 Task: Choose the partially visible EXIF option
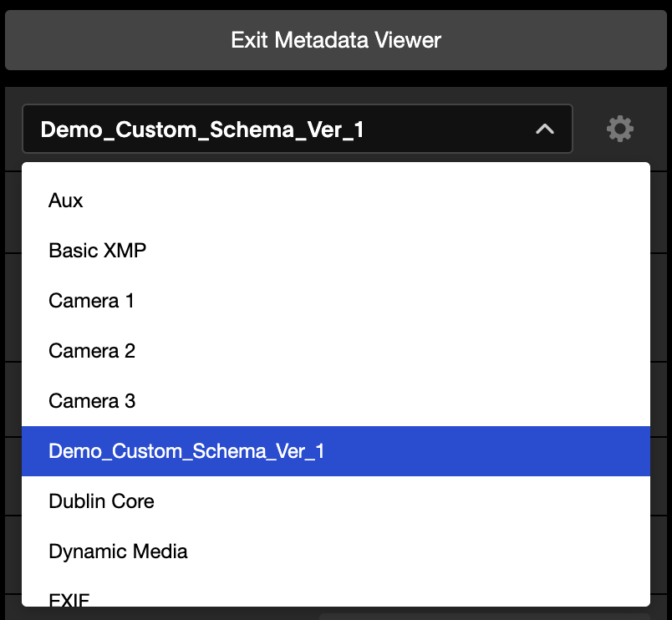pos(336,593)
